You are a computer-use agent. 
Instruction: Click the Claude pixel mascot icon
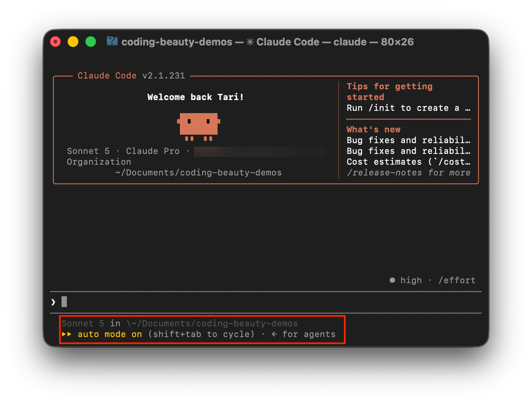pyautogui.click(x=198, y=127)
